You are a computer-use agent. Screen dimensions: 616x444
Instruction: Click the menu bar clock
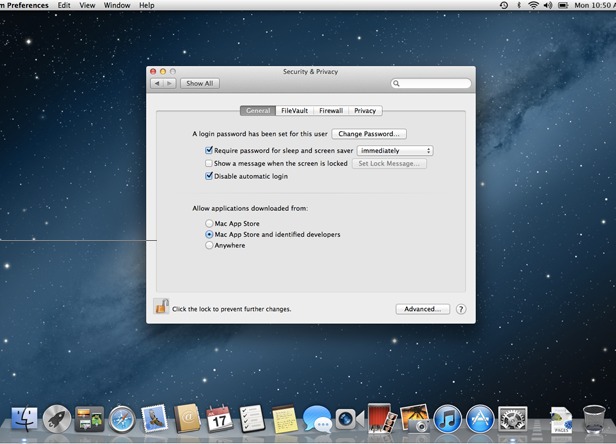pos(594,5)
